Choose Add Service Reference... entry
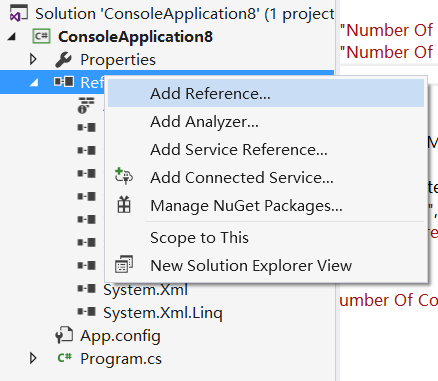438x381 pixels. (266, 149)
